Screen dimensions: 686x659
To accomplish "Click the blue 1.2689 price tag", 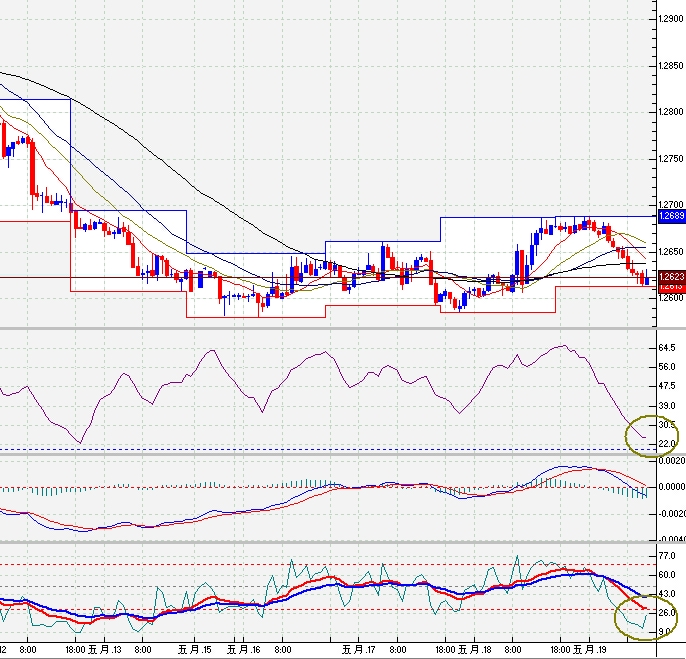I will (672, 216).
